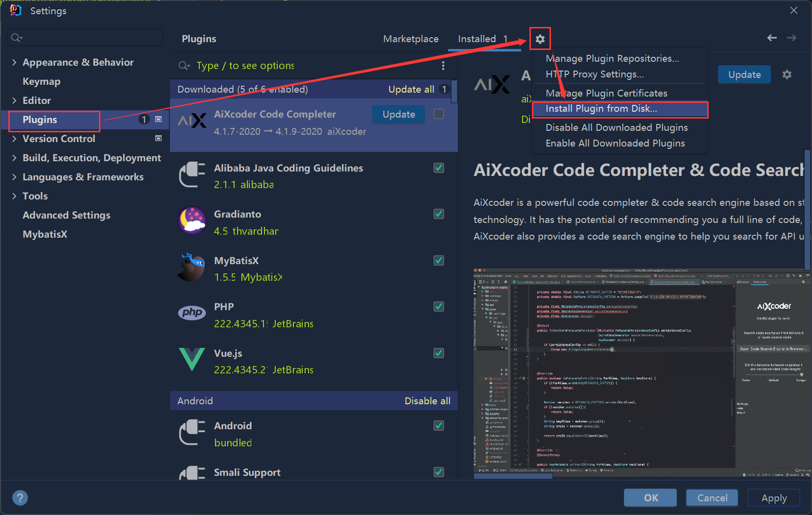Image resolution: width=812 pixels, height=515 pixels.
Task: Select Plugins in settings tree
Action: pyautogui.click(x=40, y=120)
